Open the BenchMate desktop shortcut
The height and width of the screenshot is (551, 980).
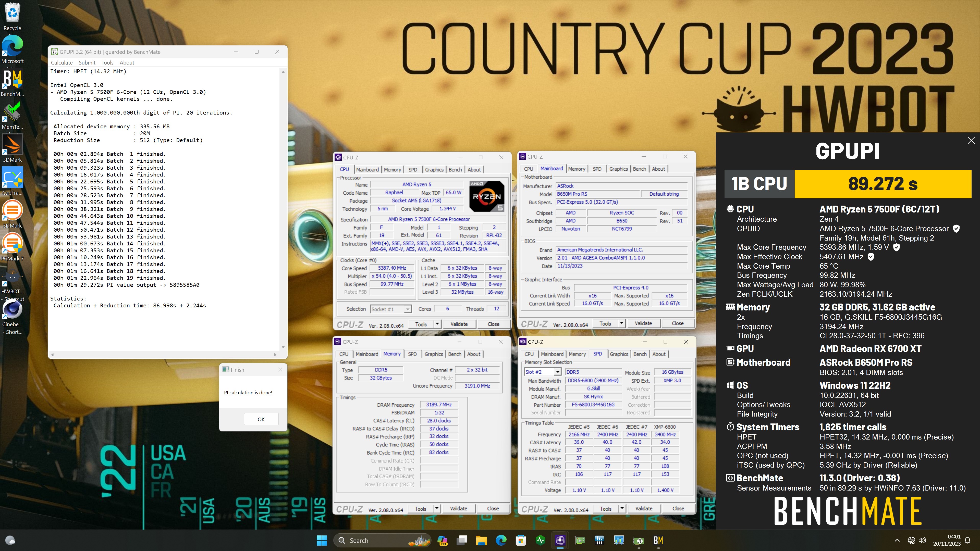(13, 83)
